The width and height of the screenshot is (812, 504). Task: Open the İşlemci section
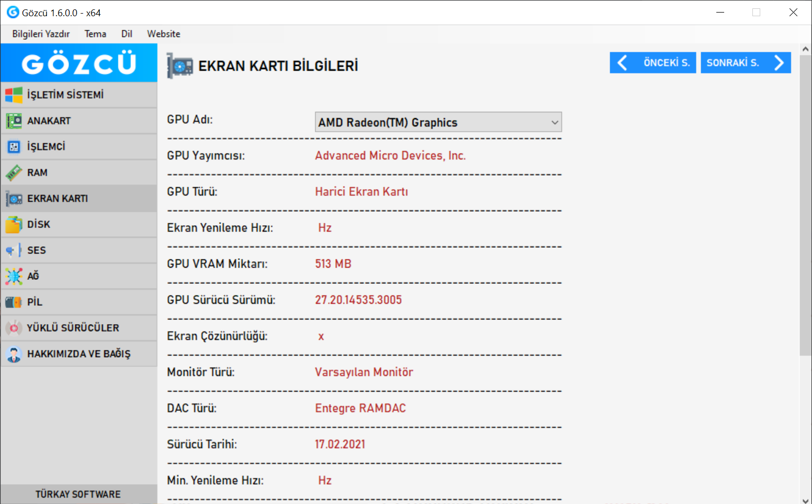click(79, 147)
